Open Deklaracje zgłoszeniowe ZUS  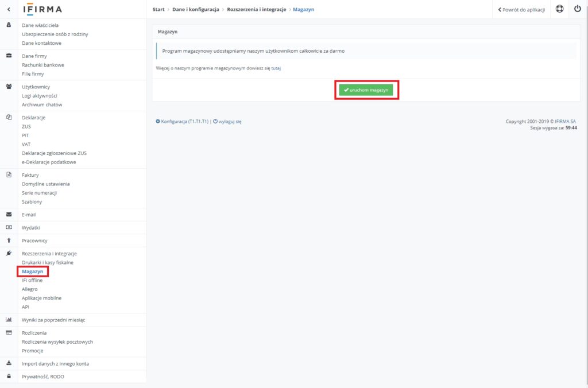(54, 153)
